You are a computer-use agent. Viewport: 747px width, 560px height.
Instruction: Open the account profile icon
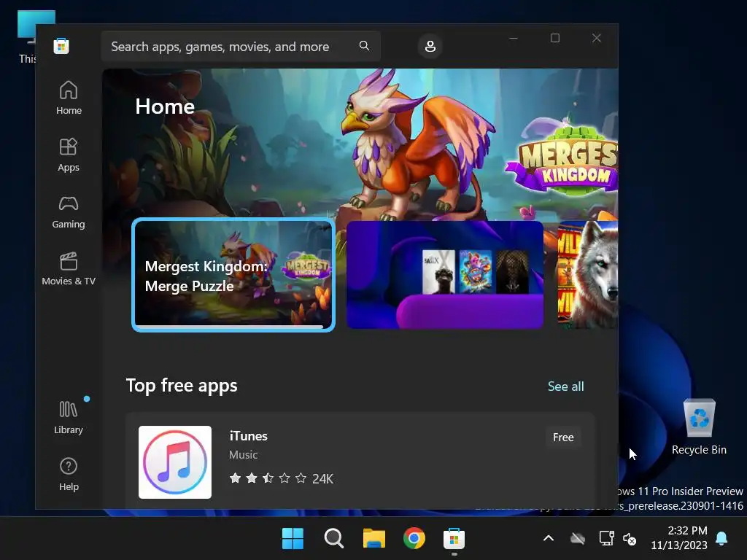(430, 46)
